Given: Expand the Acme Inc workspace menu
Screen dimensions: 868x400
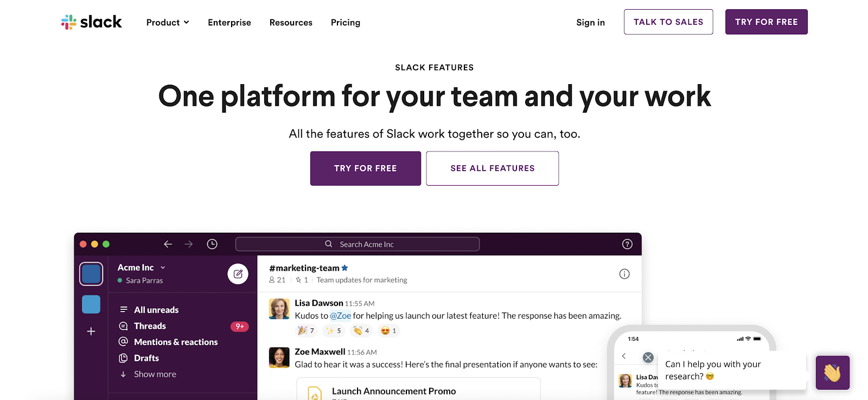Looking at the screenshot, I should tap(142, 268).
